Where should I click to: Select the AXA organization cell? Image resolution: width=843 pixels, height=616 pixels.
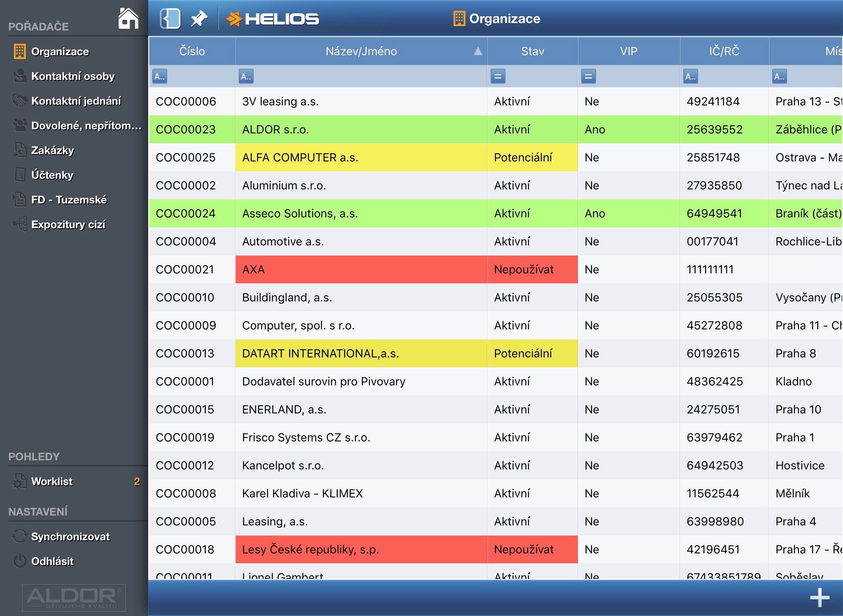(361, 269)
